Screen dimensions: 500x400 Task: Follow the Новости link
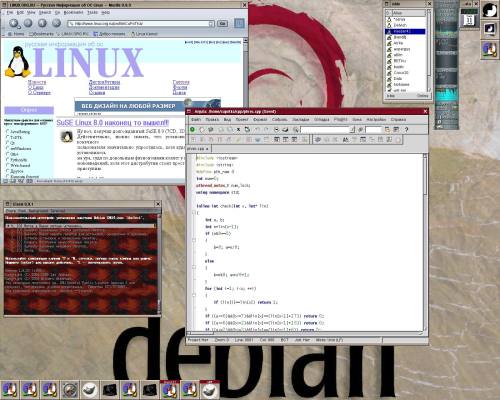click(x=37, y=82)
